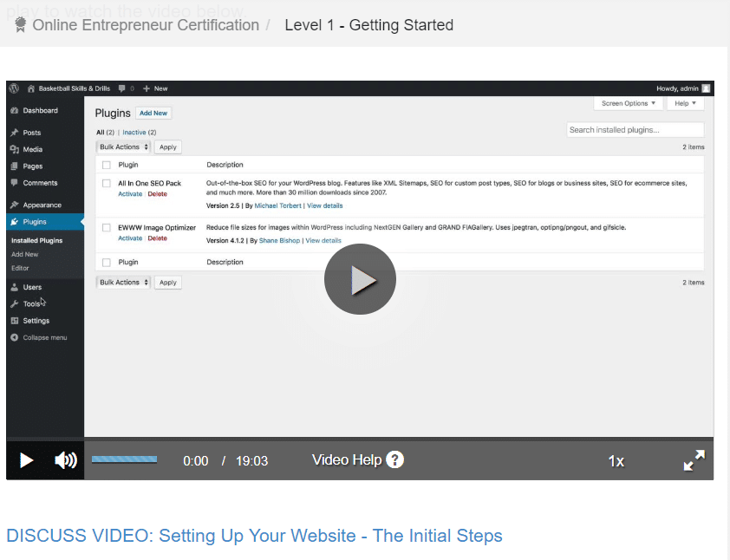The width and height of the screenshot is (730, 560).
Task: View details for EWWW Image Optimizer
Action: click(323, 241)
